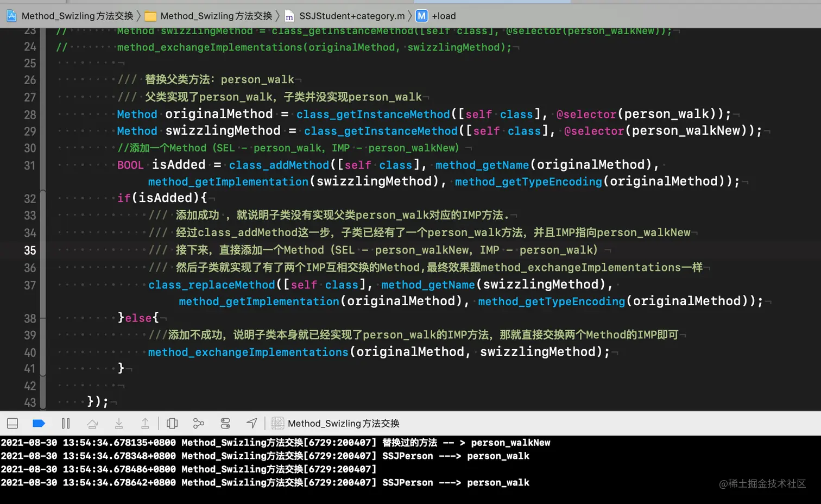Click line number 35 gutter
The width and height of the screenshot is (821, 504).
pos(30,250)
